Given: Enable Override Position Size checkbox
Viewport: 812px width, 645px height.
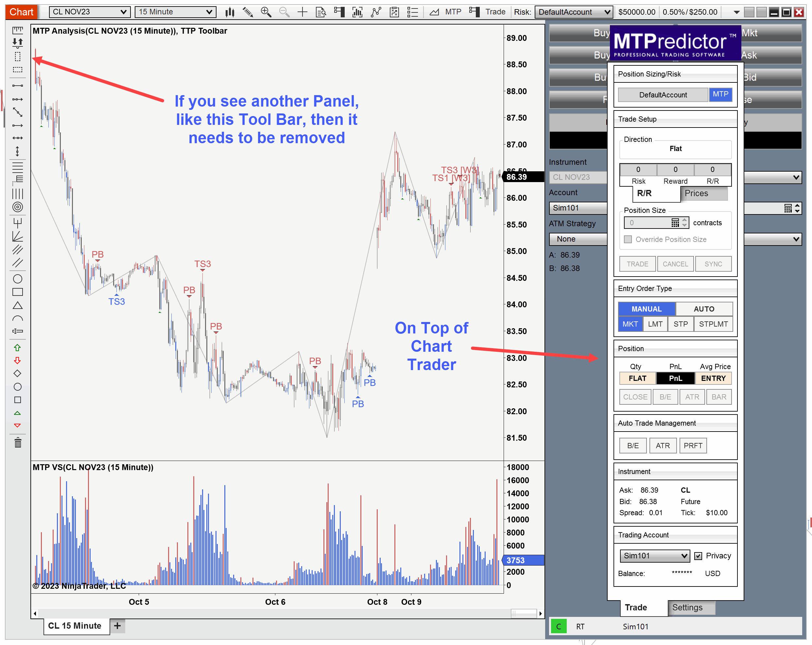Looking at the screenshot, I should (x=628, y=240).
